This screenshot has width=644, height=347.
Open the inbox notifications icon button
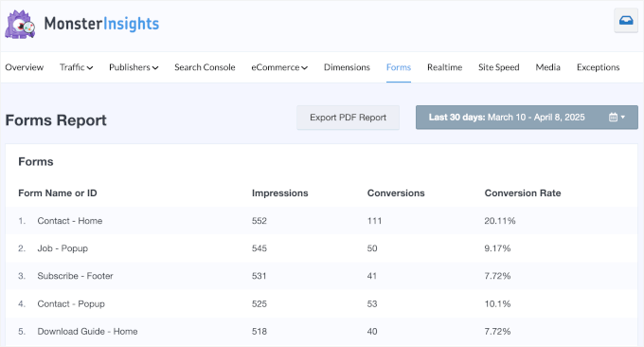pos(626,20)
